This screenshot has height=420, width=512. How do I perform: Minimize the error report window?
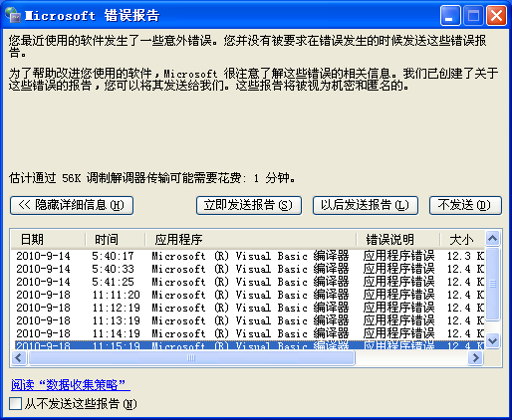[x=450, y=15]
